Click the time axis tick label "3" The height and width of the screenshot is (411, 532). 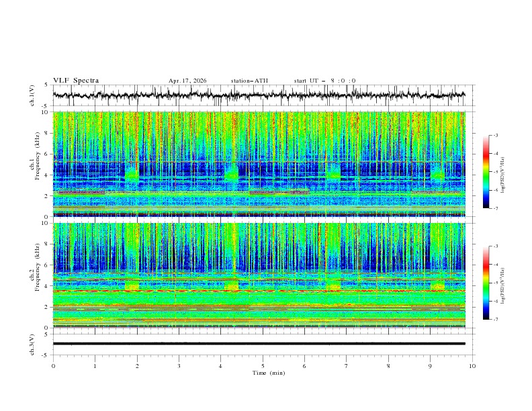(179, 366)
